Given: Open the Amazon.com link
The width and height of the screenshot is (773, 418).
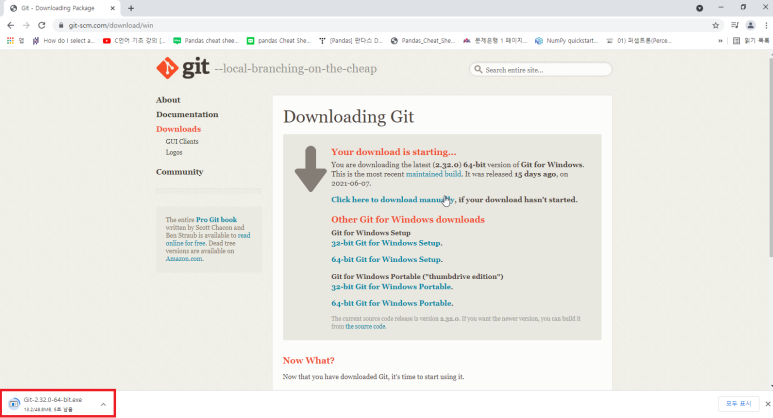Looking at the screenshot, I should click(184, 258).
